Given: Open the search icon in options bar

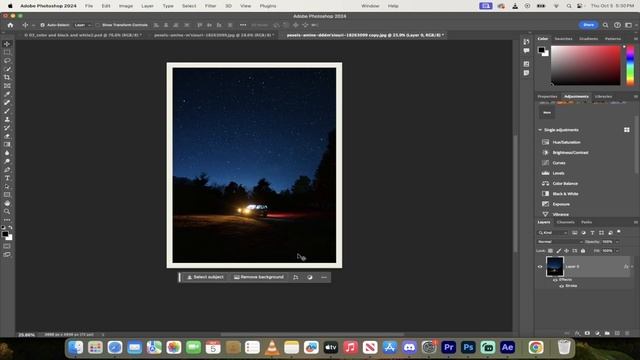Looking at the screenshot, I should point(605,25).
